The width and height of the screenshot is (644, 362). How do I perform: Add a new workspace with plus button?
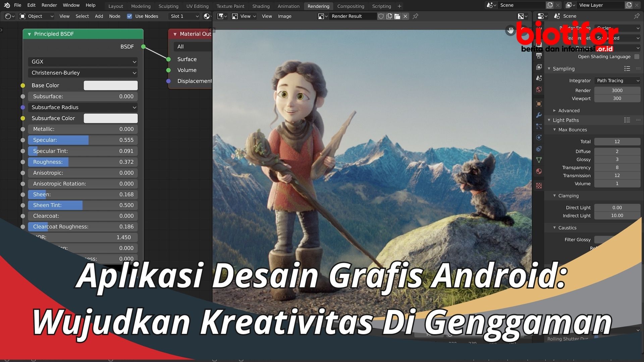[x=399, y=6]
